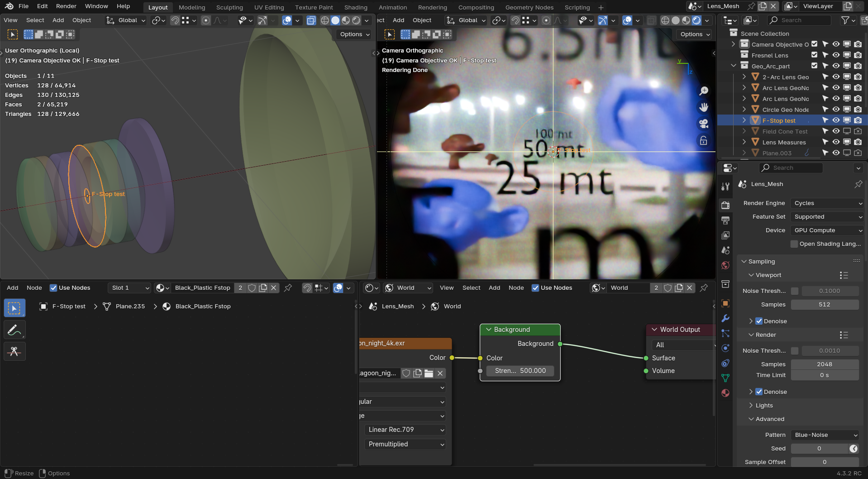
Task: Open the Object Data properties tab
Action: 725,378
